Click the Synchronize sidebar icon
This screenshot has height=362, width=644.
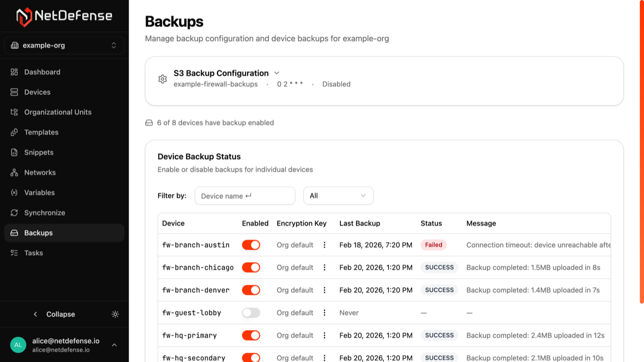tap(14, 213)
